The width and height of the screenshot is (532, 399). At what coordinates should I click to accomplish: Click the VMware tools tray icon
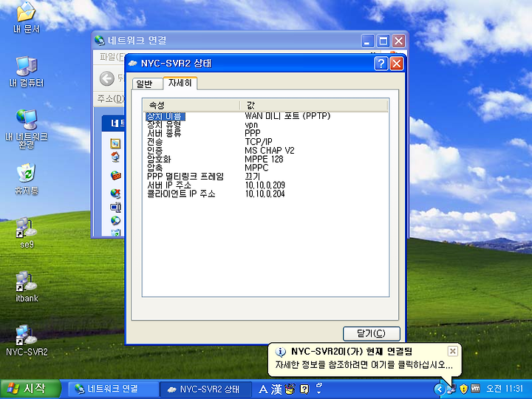[476, 388]
